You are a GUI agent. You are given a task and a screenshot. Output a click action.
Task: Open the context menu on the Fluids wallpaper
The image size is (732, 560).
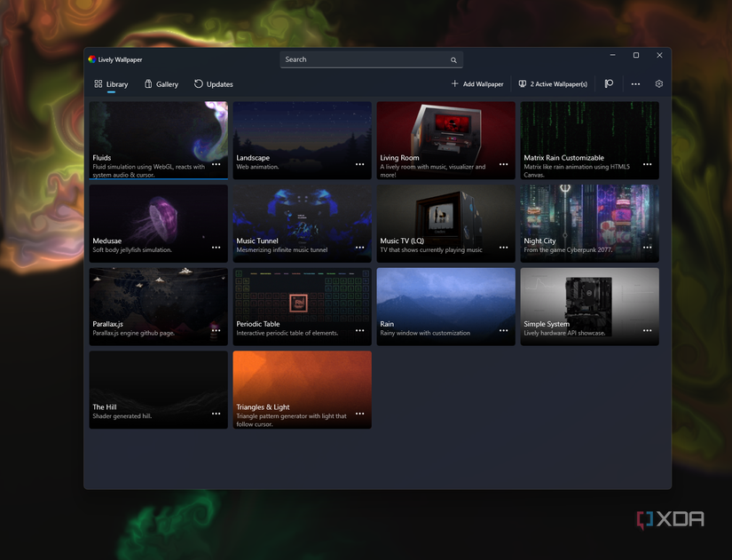tap(216, 165)
